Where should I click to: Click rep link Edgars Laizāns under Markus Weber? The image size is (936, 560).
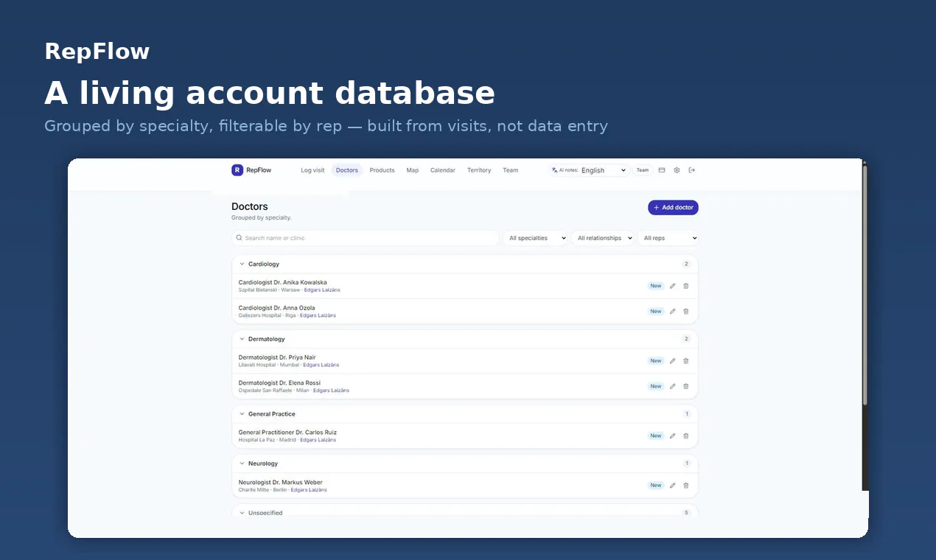[x=309, y=490]
